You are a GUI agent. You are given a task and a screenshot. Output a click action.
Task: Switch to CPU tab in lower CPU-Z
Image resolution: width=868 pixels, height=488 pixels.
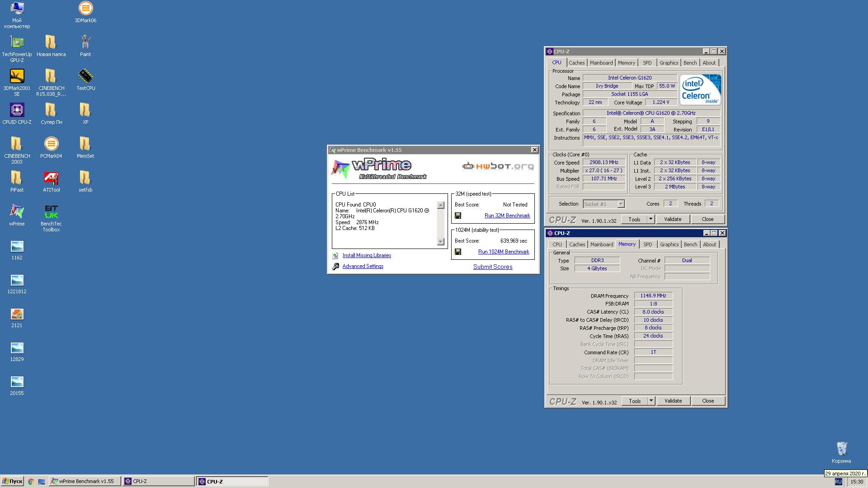pyautogui.click(x=557, y=244)
